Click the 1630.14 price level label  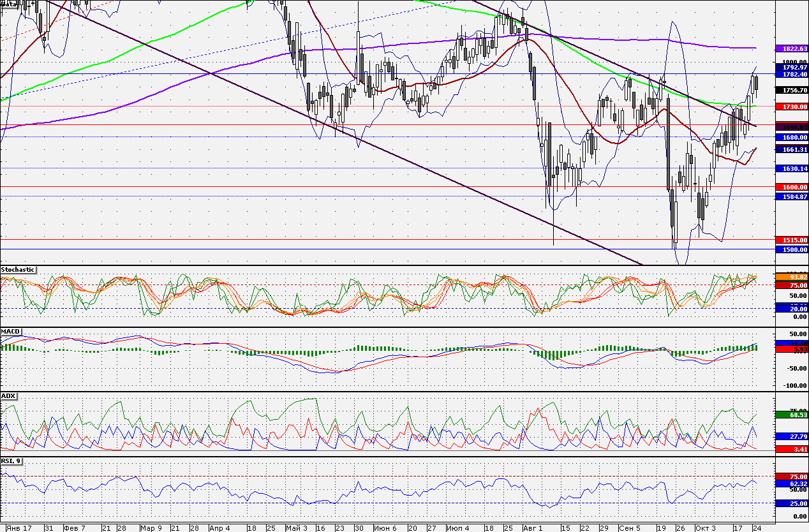click(x=791, y=168)
